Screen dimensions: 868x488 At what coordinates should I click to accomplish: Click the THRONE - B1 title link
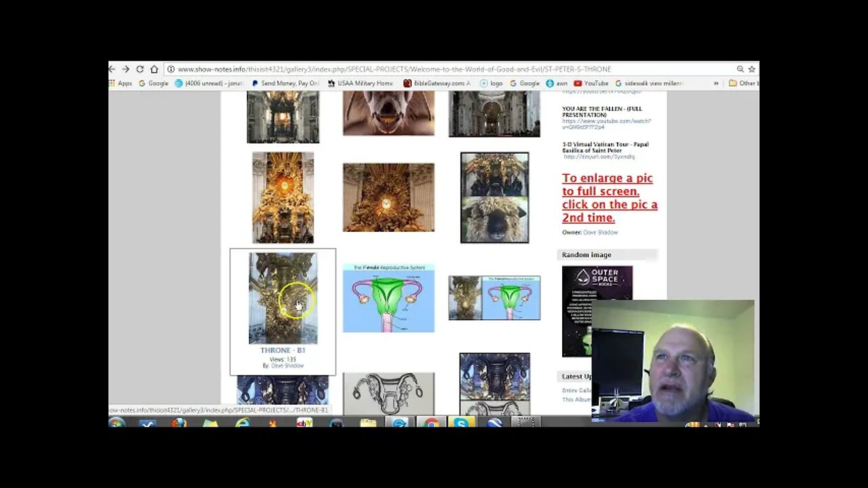283,350
